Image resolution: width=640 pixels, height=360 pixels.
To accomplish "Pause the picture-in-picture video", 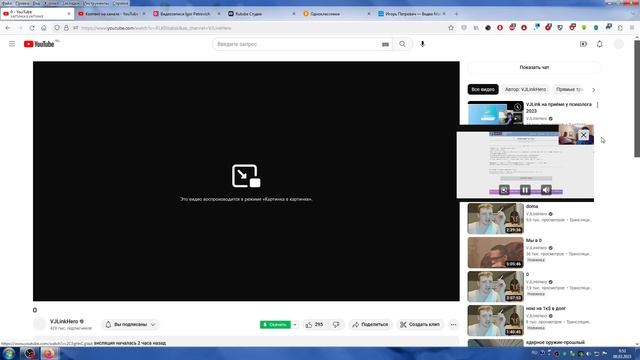I will tap(525, 190).
